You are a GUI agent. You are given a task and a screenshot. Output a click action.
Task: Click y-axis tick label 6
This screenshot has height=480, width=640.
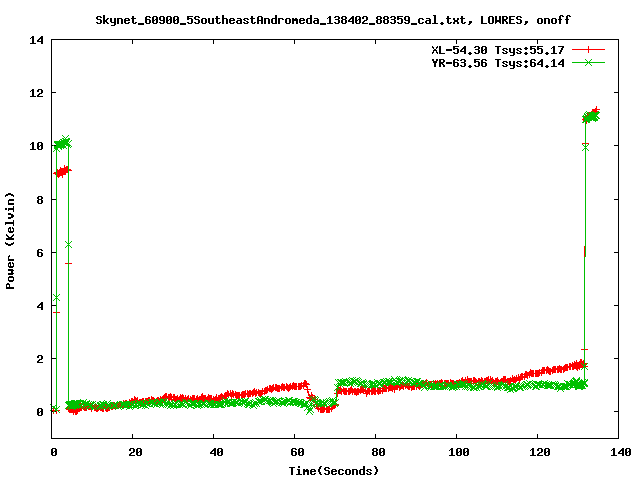[40, 253]
